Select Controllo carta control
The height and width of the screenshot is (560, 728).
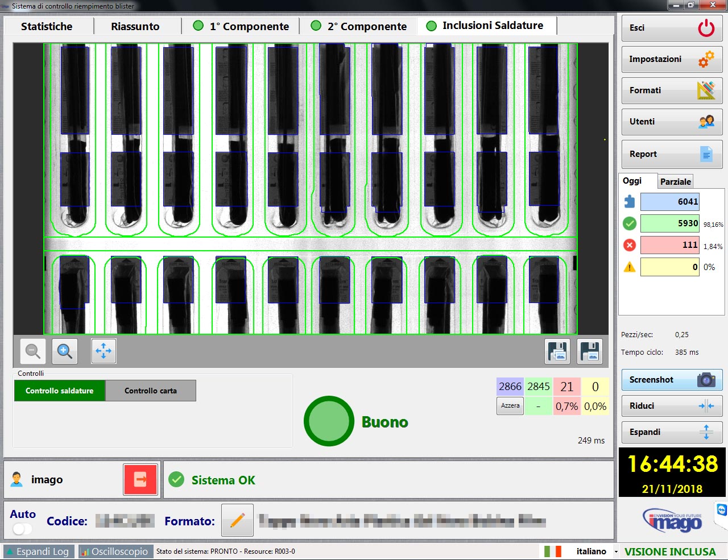[151, 391]
